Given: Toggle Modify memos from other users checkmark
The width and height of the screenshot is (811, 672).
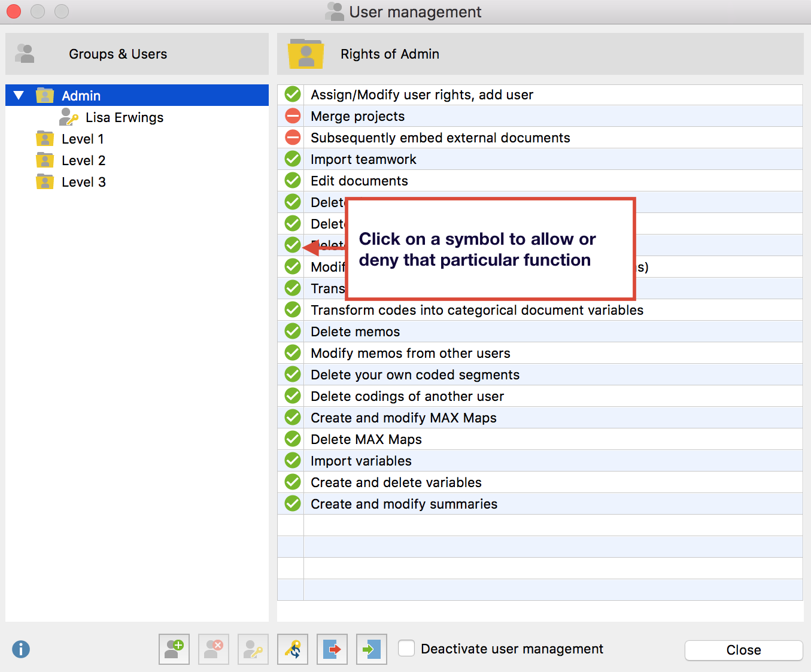Looking at the screenshot, I should [293, 353].
